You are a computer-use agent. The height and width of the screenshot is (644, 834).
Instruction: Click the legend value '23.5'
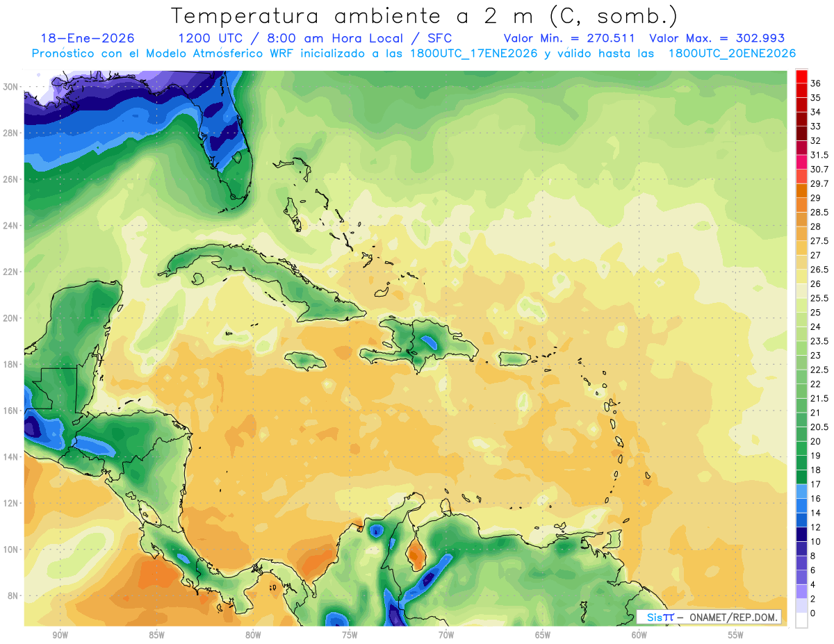819,341
